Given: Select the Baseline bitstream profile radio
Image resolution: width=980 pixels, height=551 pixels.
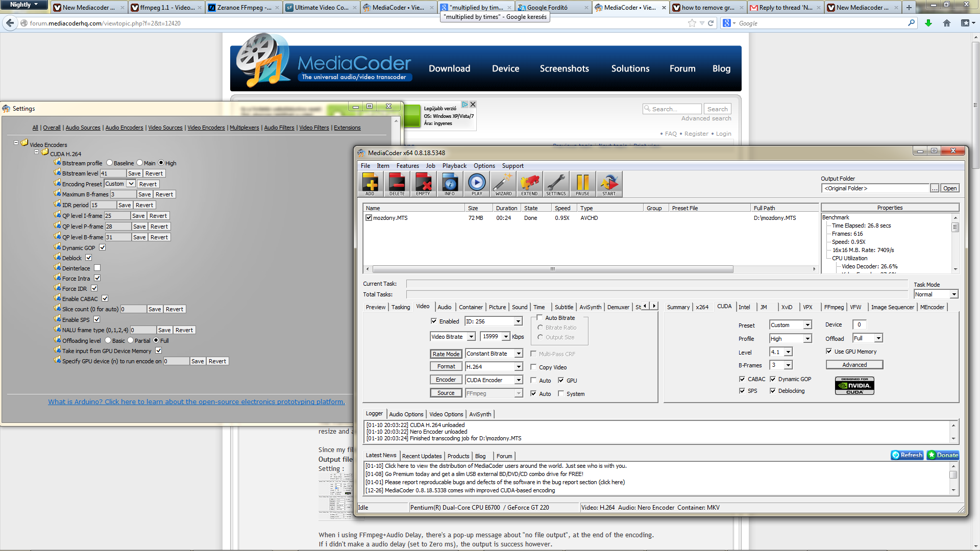Looking at the screenshot, I should pyautogui.click(x=109, y=163).
